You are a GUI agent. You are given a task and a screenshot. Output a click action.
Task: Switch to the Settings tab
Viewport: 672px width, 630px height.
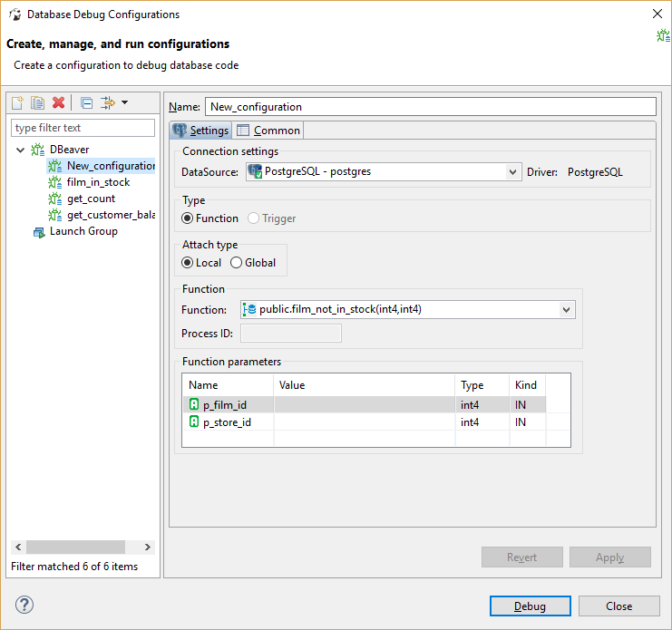click(200, 131)
